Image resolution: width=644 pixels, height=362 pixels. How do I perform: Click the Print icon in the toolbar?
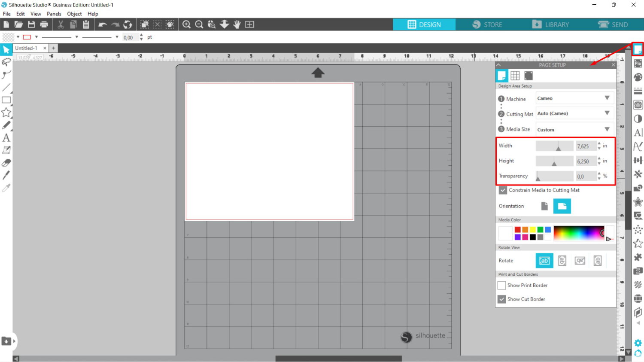tap(44, 24)
